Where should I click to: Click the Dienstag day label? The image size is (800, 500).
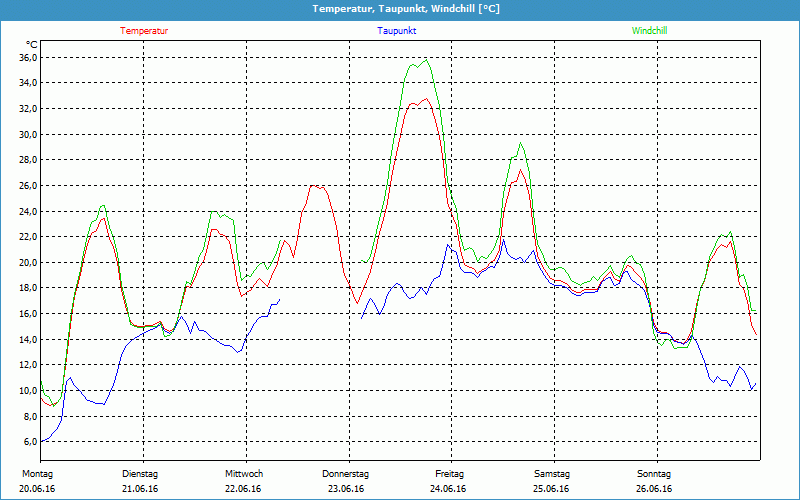[x=140, y=474]
